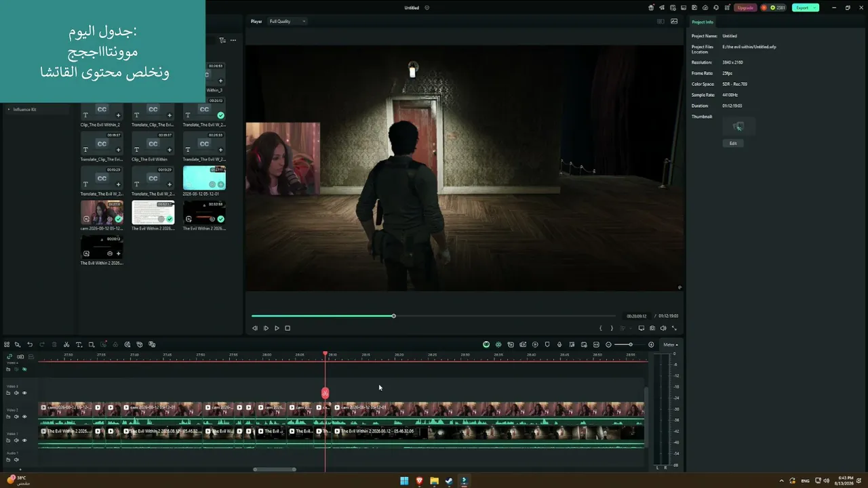
Task: Open the timeline layout grid icon
Action: click(x=7, y=344)
